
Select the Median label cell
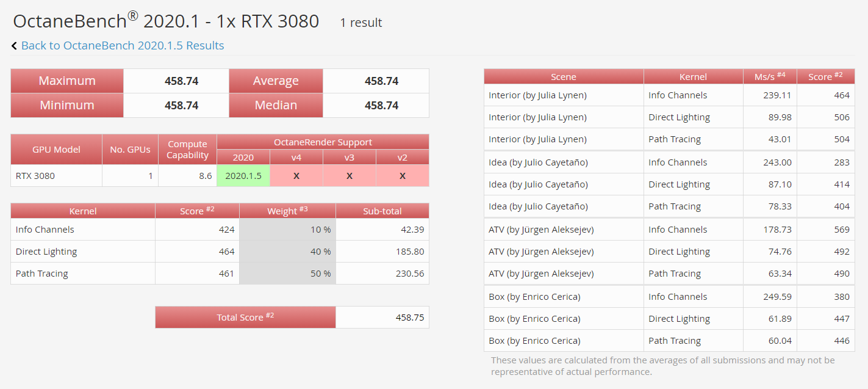(x=276, y=105)
